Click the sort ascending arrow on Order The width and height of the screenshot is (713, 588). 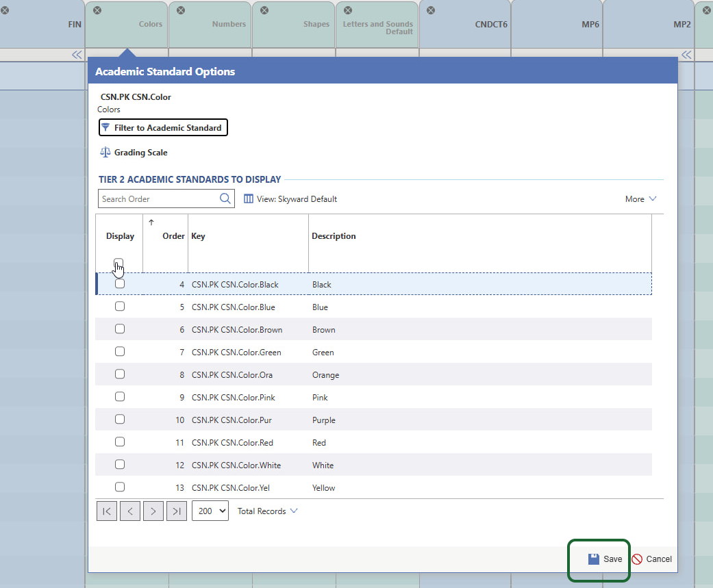point(151,222)
